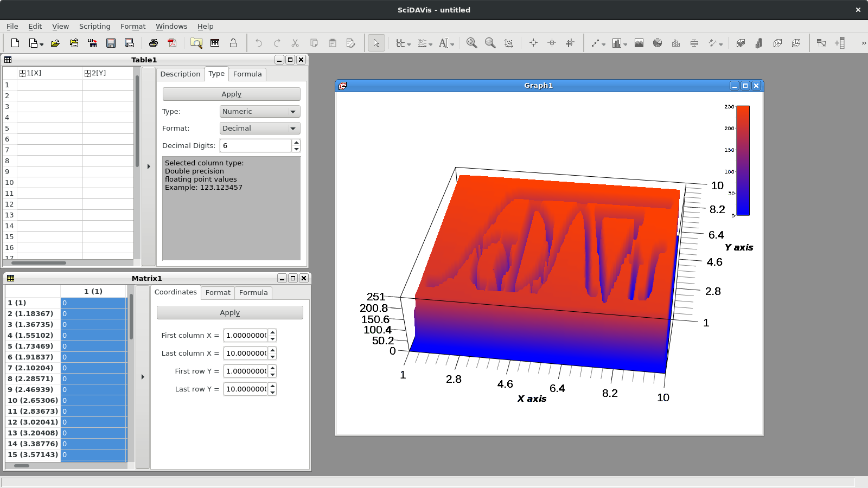Open the project explorer magnifier-folder icon
Image resolution: width=868 pixels, height=488 pixels.
point(196,43)
